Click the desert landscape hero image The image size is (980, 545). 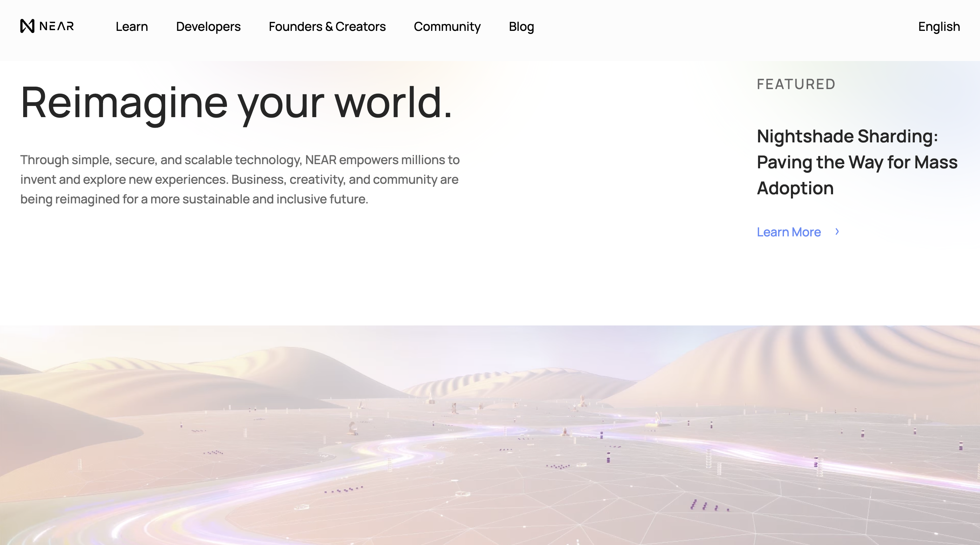pos(490,433)
